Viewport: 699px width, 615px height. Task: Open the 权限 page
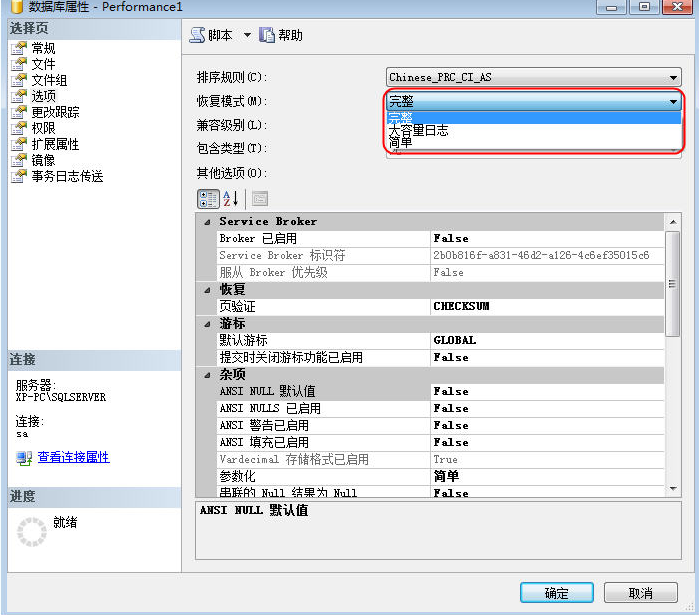43,128
